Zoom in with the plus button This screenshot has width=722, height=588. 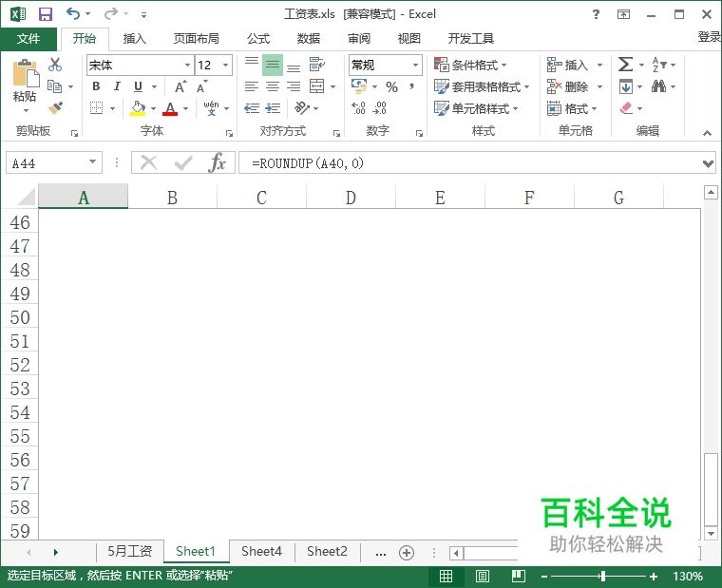[654, 576]
